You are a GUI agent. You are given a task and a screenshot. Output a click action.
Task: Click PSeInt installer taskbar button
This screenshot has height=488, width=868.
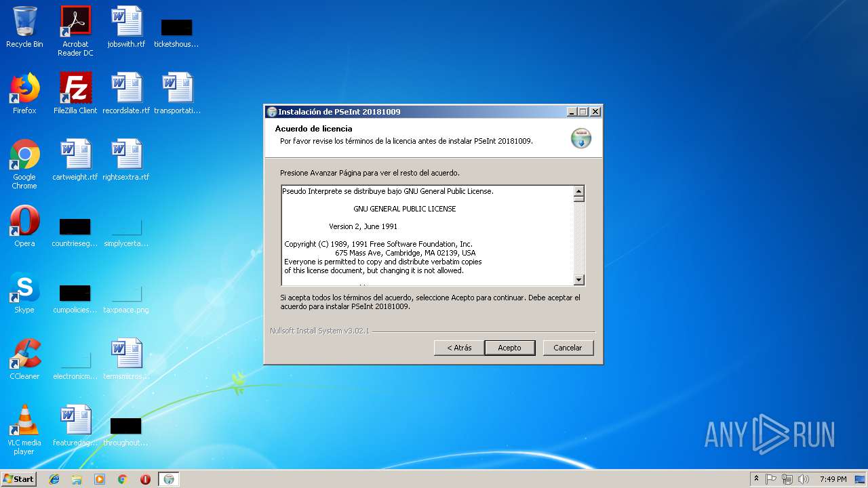169,479
